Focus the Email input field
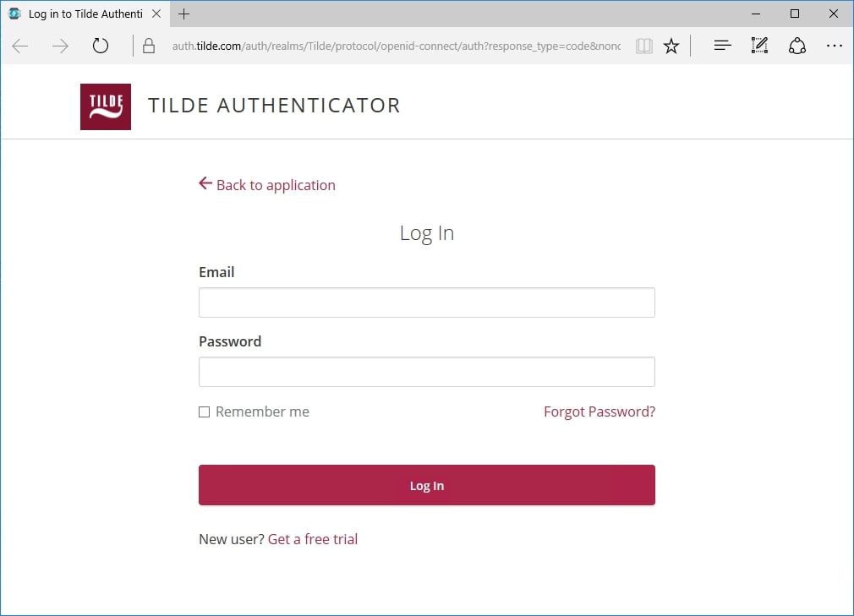854x616 pixels. click(x=426, y=303)
